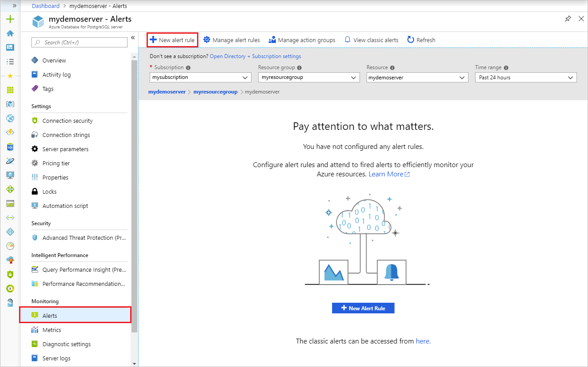Focus the Search (Ctrl+/) box
Image resolution: width=588 pixels, height=367 pixels.
coord(79,43)
